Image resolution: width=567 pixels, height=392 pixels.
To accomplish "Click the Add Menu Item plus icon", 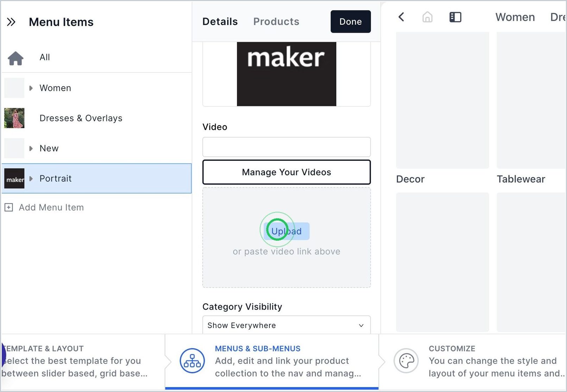I will pyautogui.click(x=8, y=207).
